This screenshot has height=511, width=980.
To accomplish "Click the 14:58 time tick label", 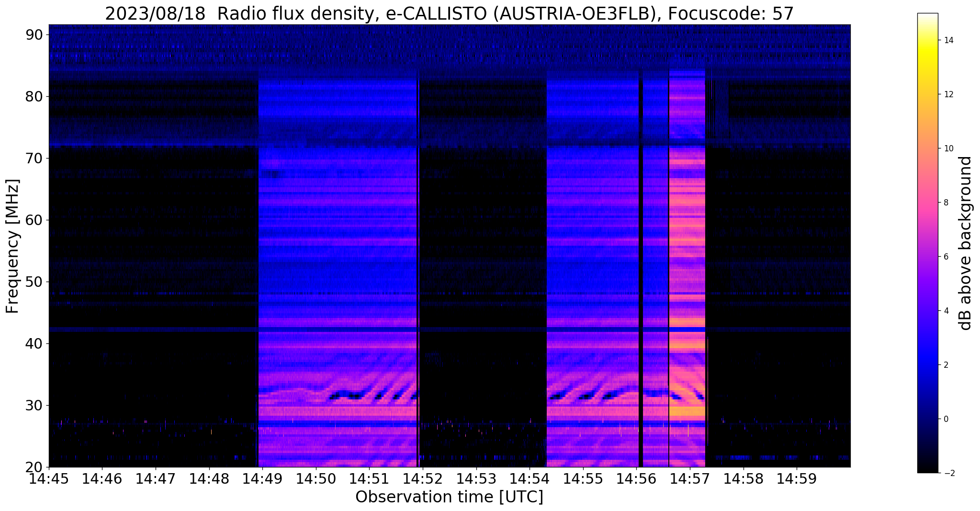I will pos(743,478).
